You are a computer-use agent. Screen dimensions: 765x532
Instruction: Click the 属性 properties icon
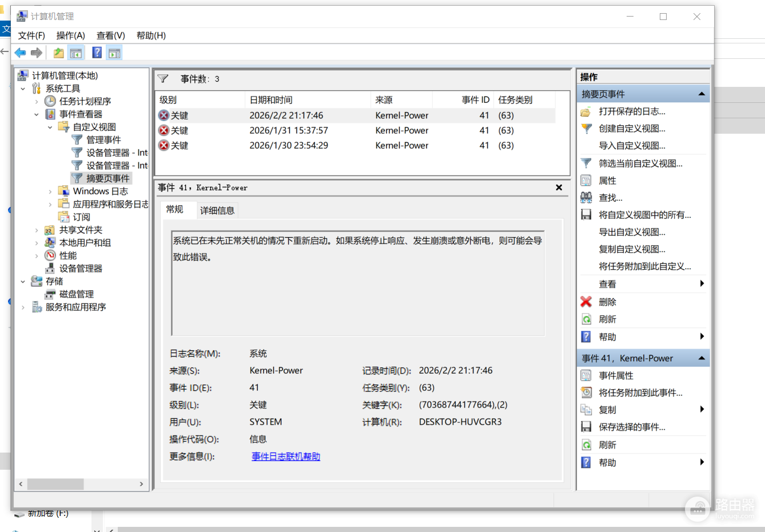pyautogui.click(x=586, y=181)
